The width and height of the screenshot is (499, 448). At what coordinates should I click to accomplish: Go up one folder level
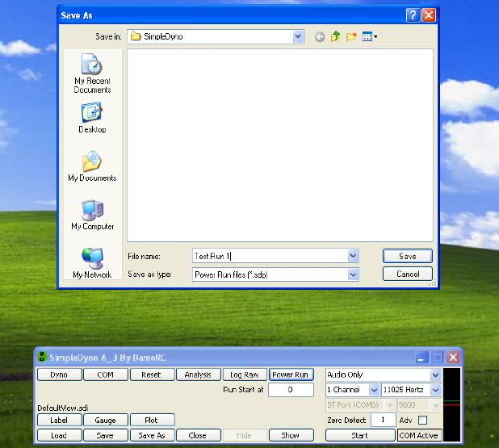335,37
